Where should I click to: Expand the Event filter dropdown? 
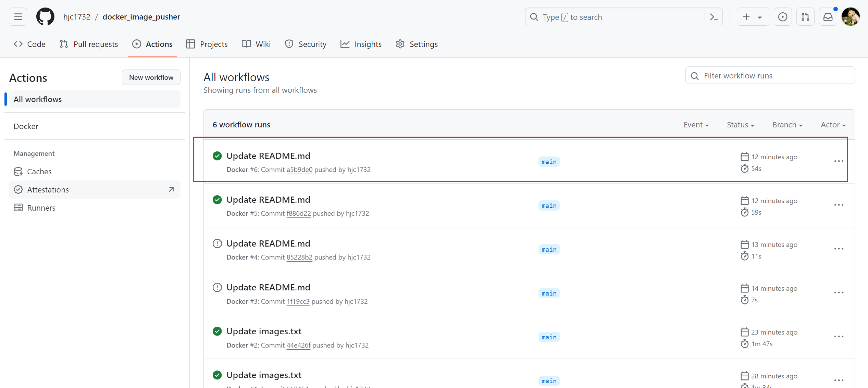tap(696, 125)
